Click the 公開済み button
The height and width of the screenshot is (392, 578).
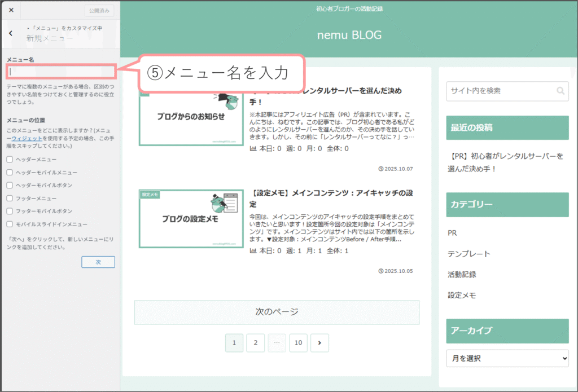pyautogui.click(x=99, y=11)
